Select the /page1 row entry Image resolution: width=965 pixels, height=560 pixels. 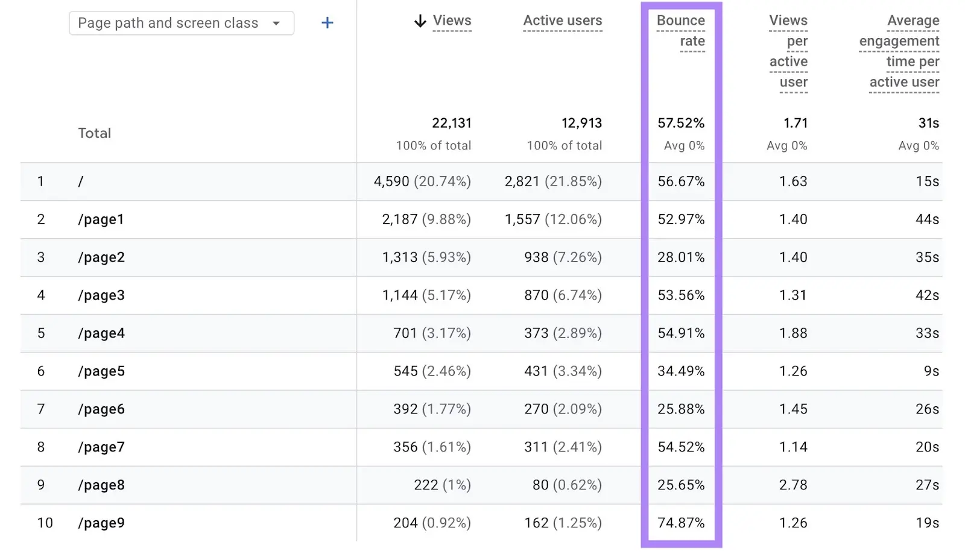[101, 219]
